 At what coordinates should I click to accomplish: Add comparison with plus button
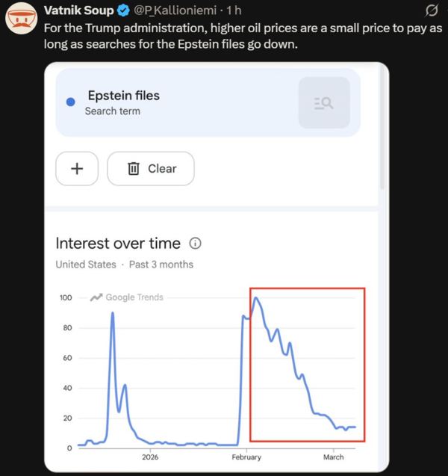(x=77, y=168)
